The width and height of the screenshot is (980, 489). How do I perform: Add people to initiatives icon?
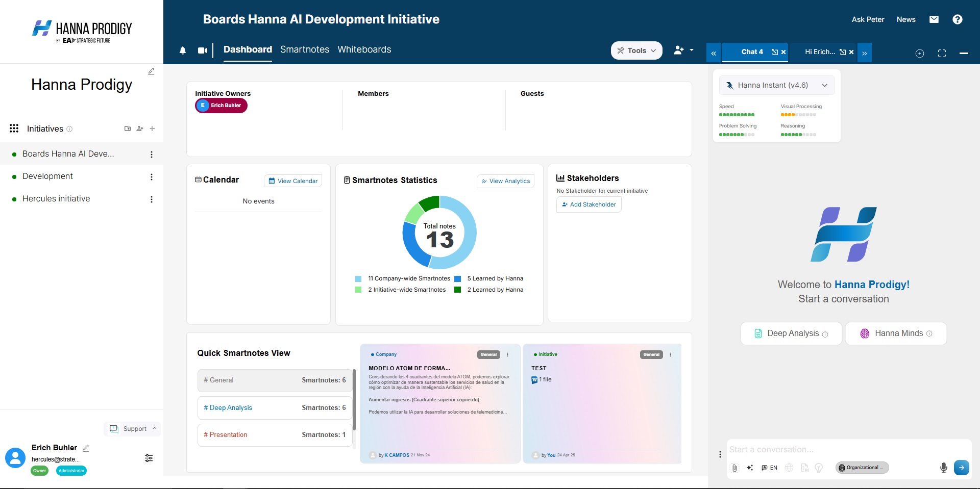click(140, 128)
